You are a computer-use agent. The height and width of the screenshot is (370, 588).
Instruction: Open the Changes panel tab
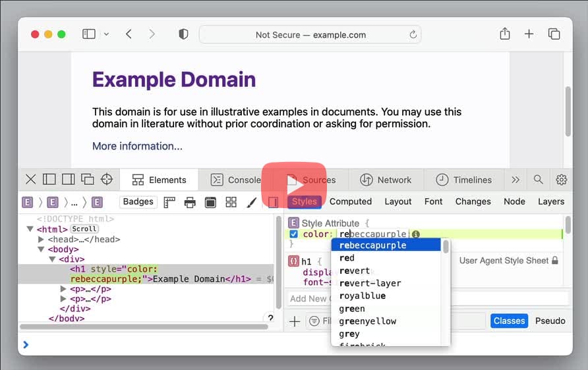click(473, 201)
